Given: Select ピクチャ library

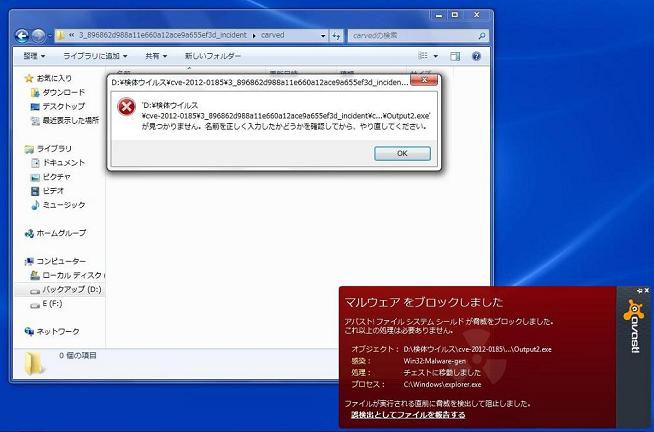Looking at the screenshot, I should [x=57, y=177].
